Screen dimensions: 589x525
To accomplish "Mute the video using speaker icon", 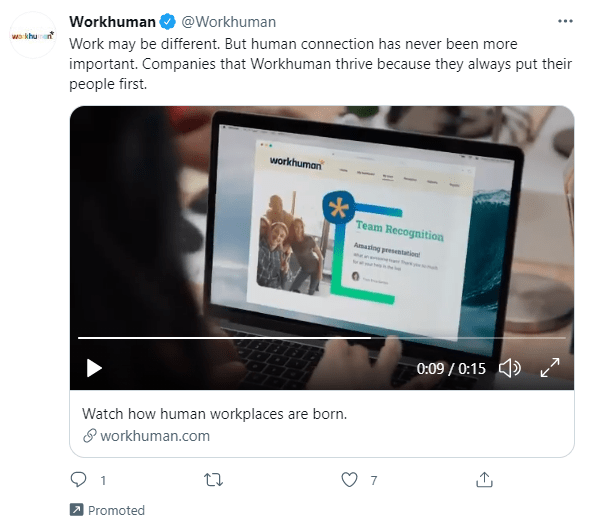I will [x=510, y=368].
